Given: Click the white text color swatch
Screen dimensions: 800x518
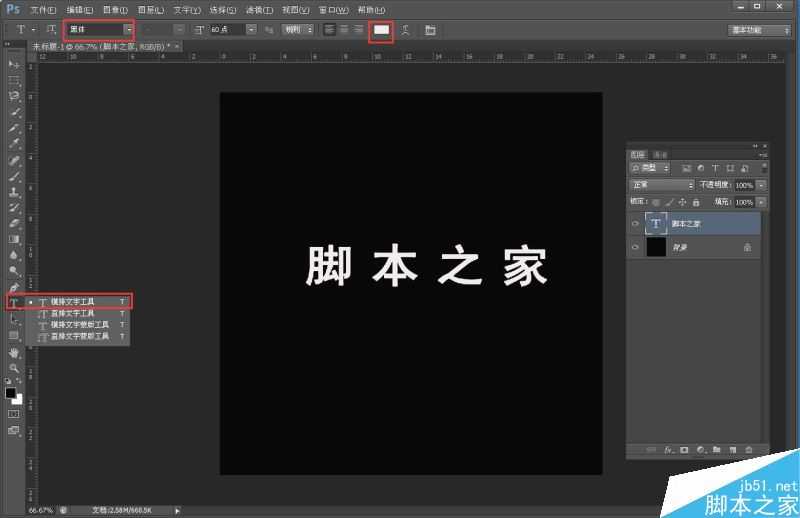Looking at the screenshot, I should tap(381, 30).
